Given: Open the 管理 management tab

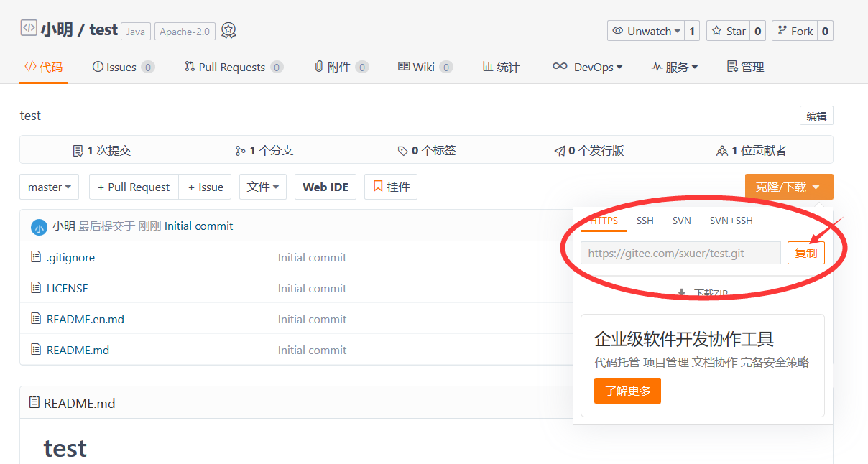Looking at the screenshot, I should 745,67.
